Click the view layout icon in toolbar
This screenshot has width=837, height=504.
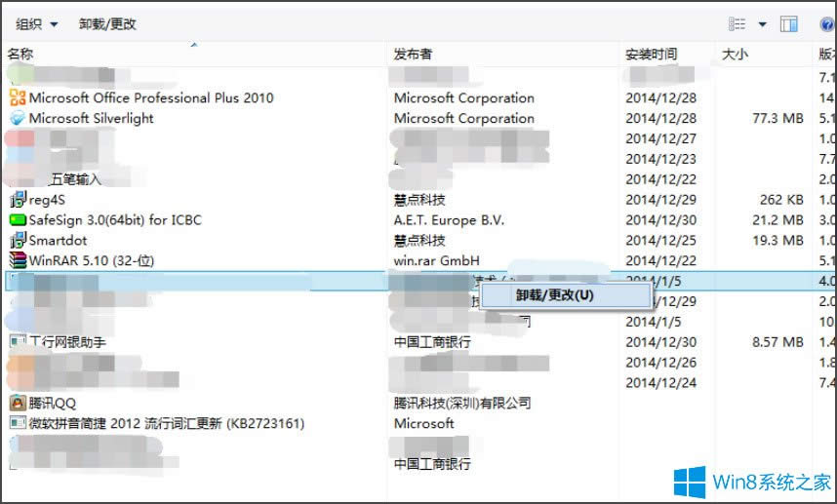737,24
